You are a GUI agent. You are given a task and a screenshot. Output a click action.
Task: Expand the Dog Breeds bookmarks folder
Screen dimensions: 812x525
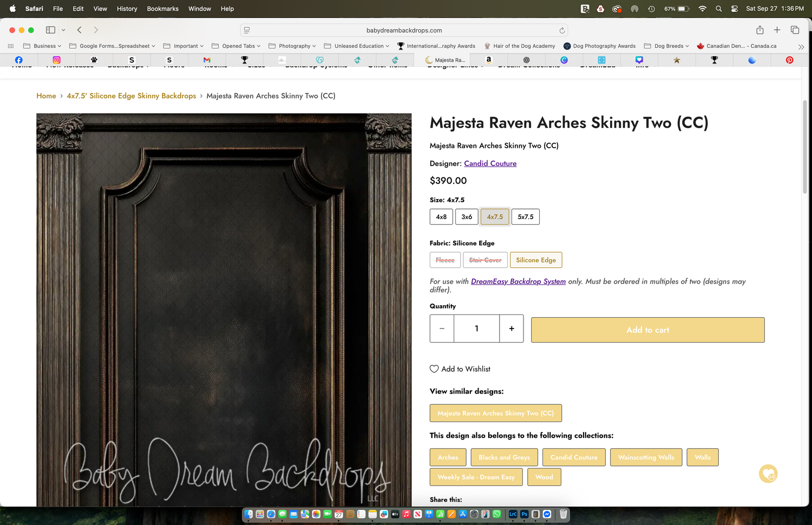point(666,46)
